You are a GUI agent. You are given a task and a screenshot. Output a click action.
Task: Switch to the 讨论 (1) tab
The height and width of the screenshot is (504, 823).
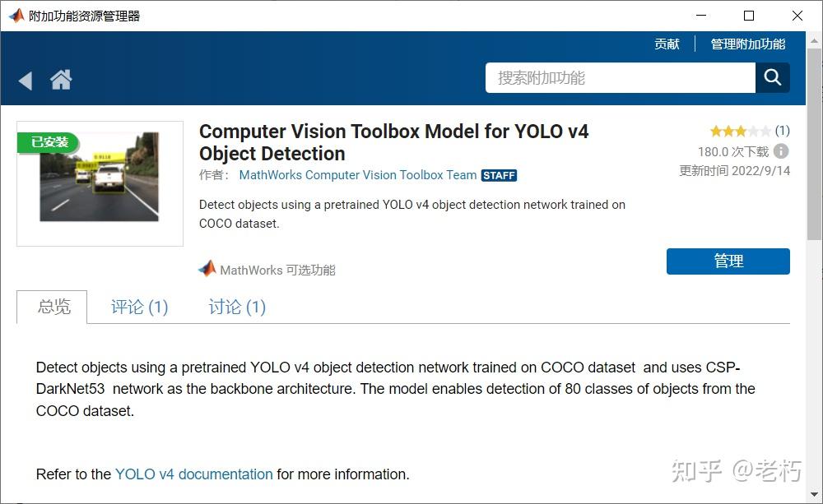click(x=237, y=307)
